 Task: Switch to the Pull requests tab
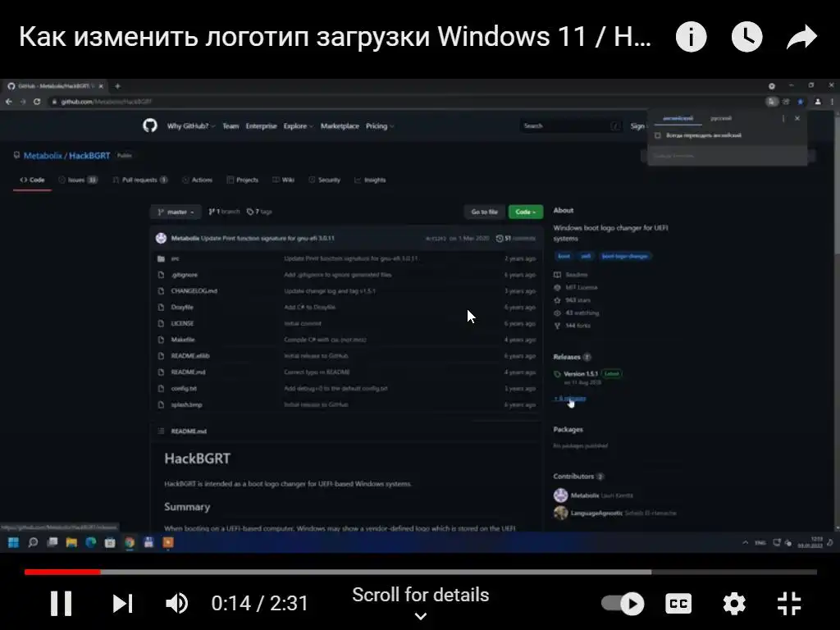(x=139, y=180)
